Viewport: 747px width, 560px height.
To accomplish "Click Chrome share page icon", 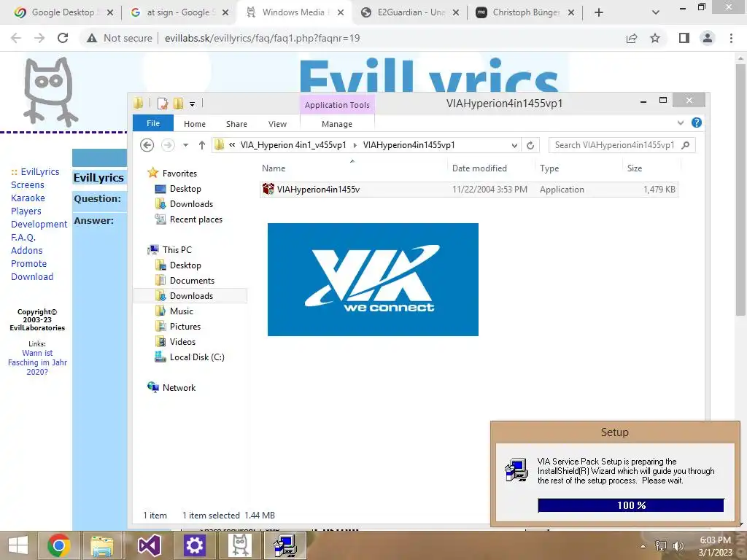I will [x=632, y=38].
